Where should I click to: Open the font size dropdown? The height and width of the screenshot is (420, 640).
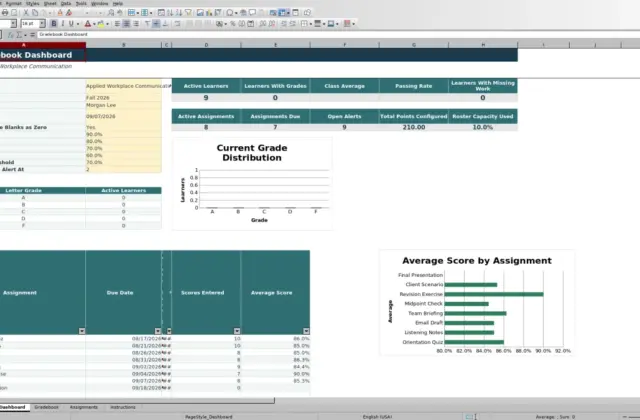[x=42, y=24]
